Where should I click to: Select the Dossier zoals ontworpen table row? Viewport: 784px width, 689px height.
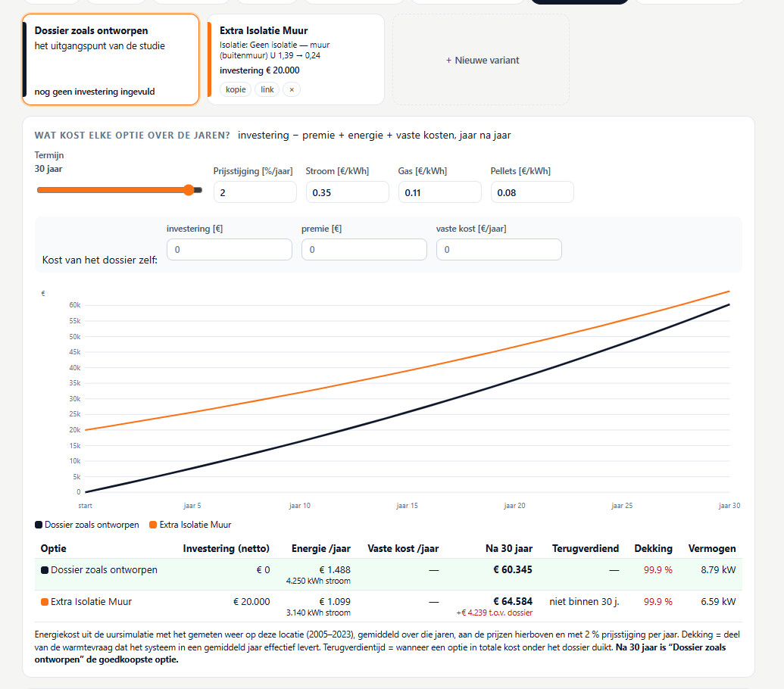(388, 575)
